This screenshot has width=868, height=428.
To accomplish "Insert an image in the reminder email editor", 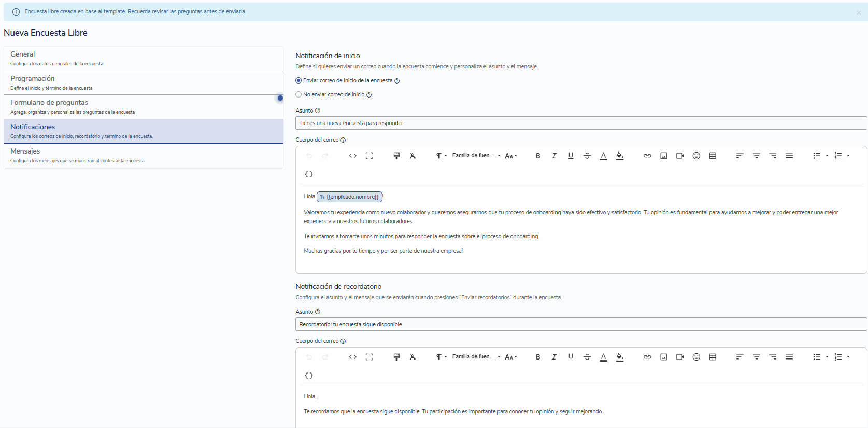I will pyautogui.click(x=664, y=357).
